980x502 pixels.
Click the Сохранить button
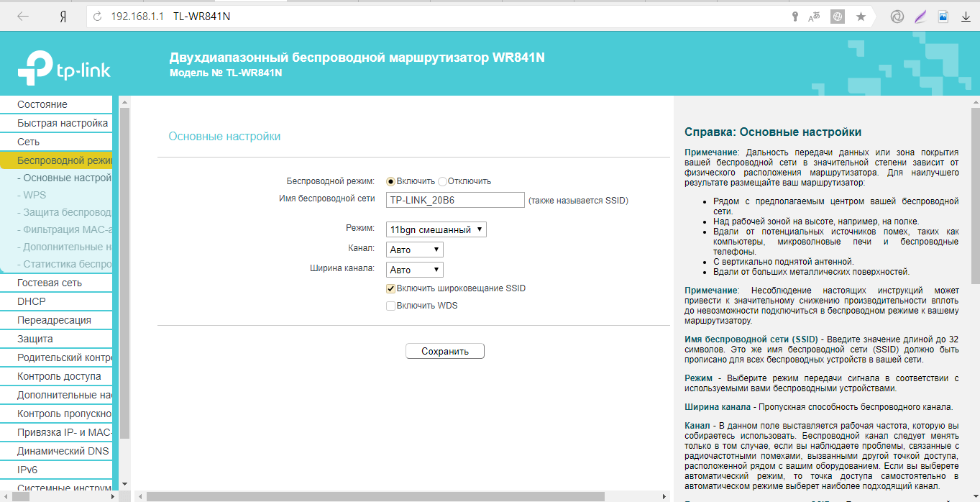point(445,351)
